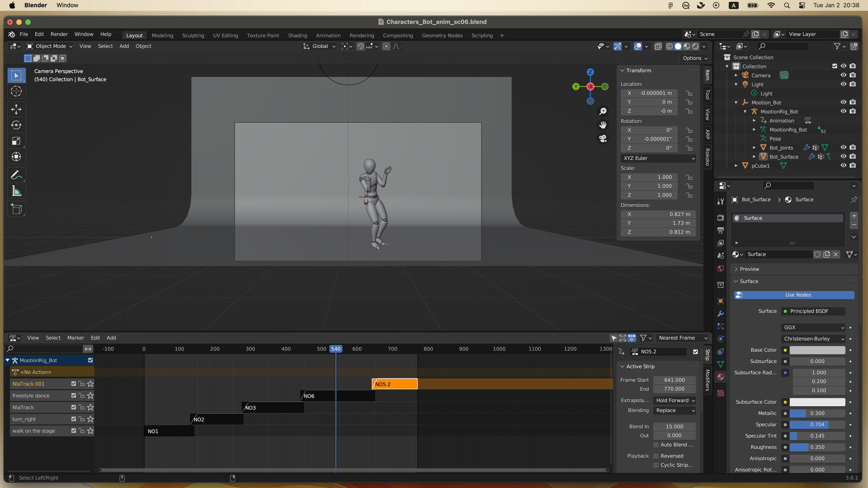The height and width of the screenshot is (488, 868).
Task: Select the Measure tool
Action: click(16, 191)
